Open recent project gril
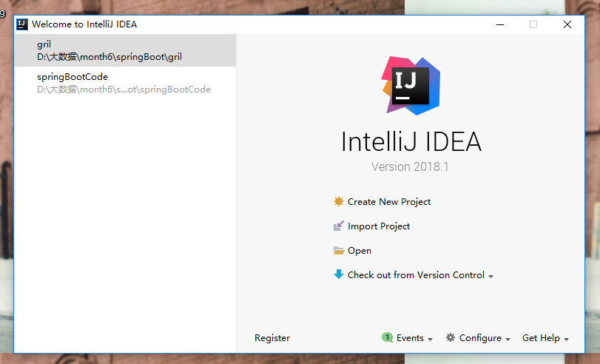 (x=125, y=50)
